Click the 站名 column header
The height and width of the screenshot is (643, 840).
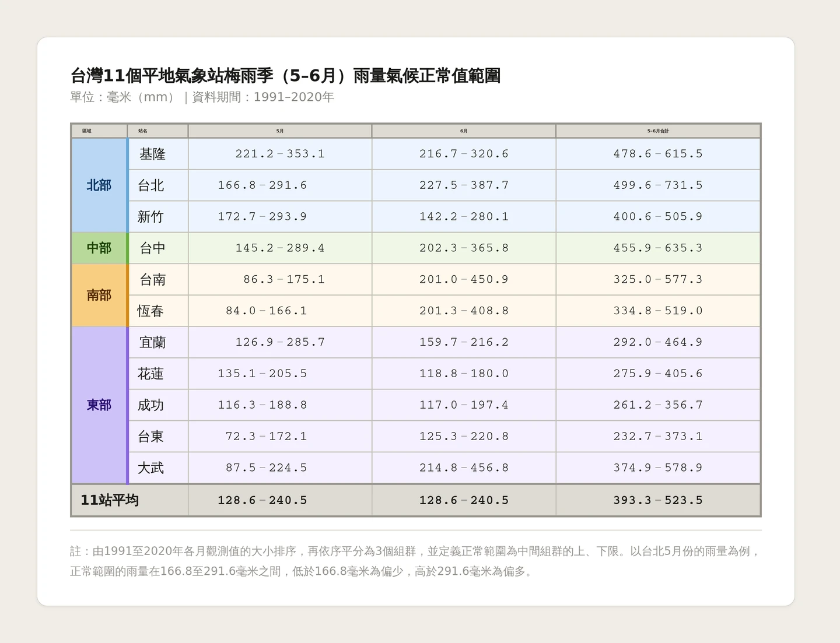(158, 131)
